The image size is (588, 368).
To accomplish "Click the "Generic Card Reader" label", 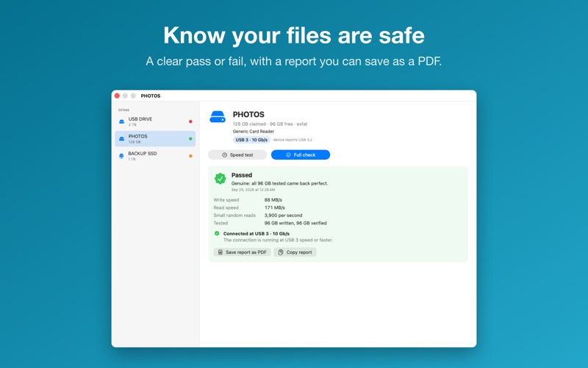I will tap(253, 132).
